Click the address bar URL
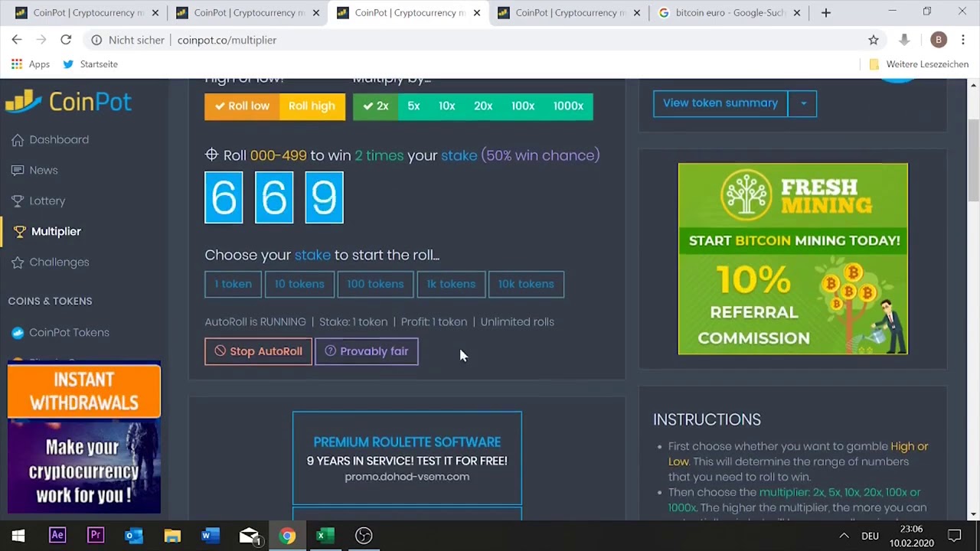 [x=227, y=40]
